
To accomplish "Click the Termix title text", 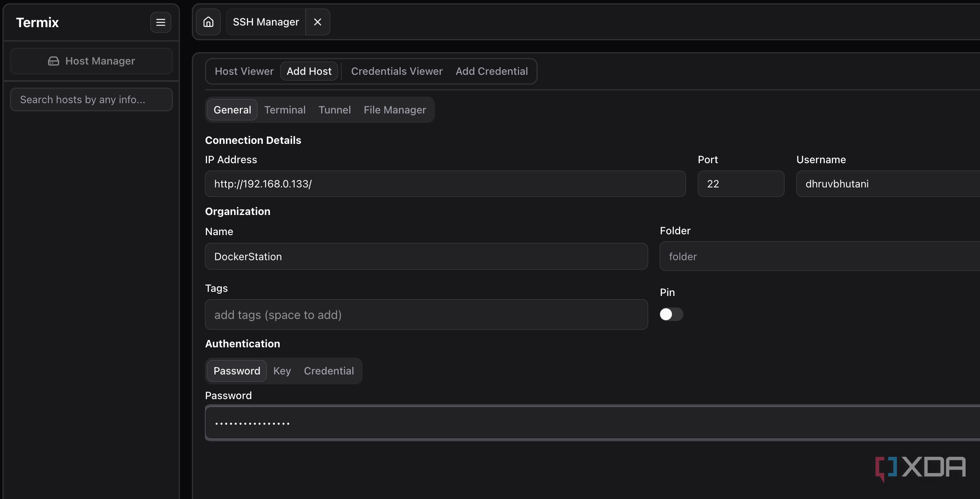I will click(x=37, y=22).
